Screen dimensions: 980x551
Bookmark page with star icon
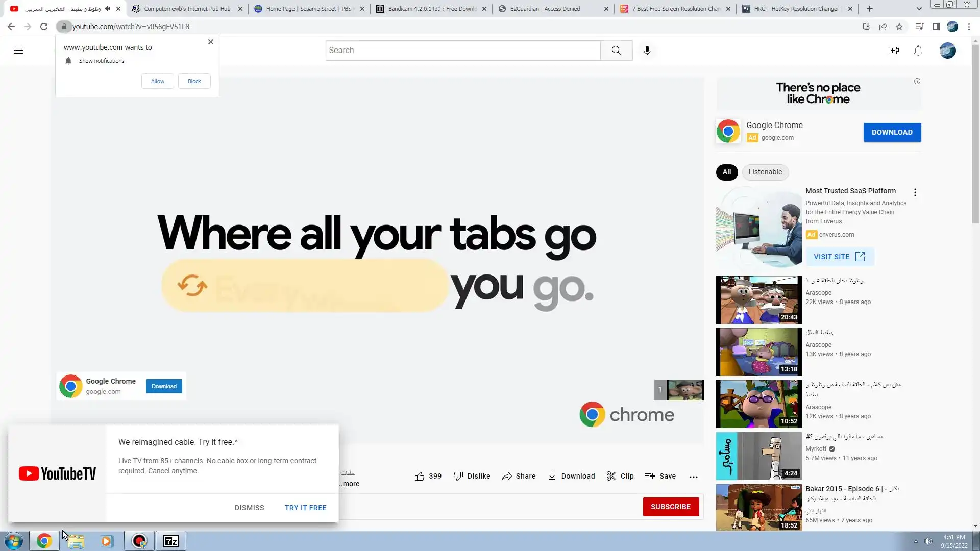[x=899, y=27]
